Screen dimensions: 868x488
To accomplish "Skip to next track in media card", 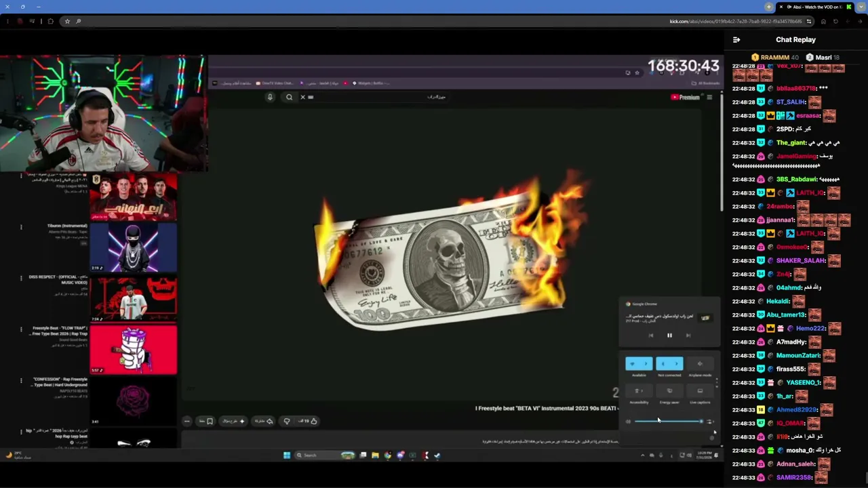I will click(688, 335).
